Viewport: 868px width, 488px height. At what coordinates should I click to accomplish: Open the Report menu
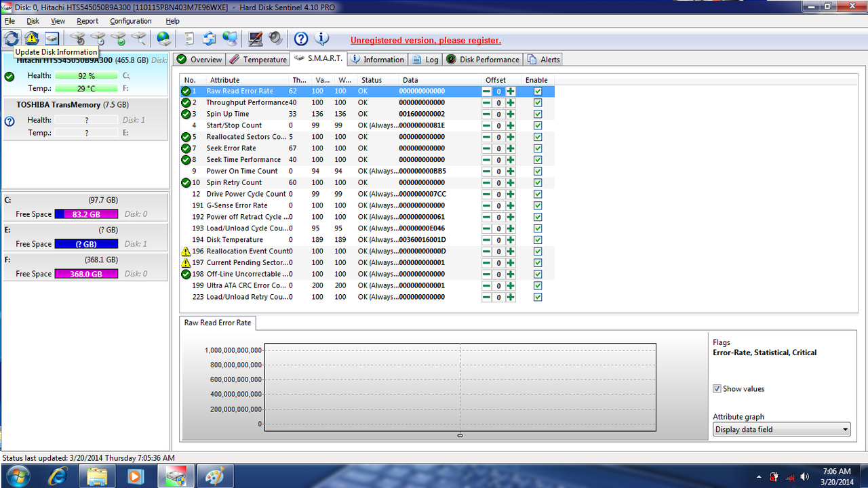(x=87, y=22)
